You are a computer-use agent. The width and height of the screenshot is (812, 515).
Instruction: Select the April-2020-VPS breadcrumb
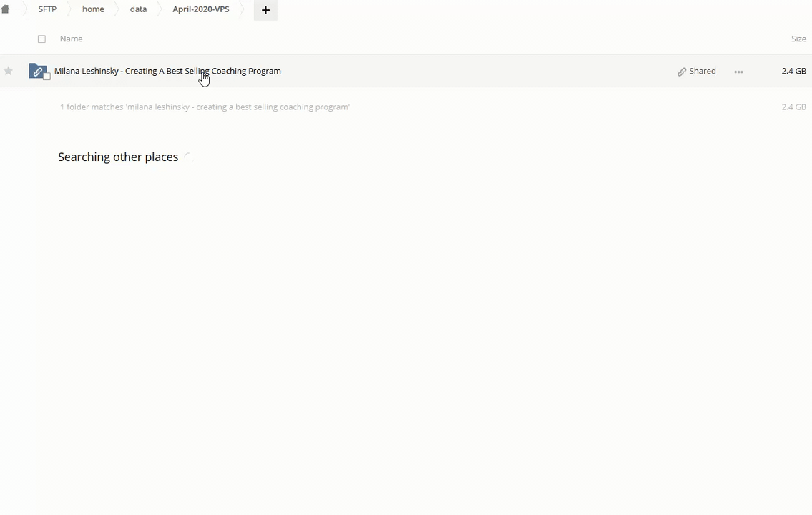[x=200, y=9]
